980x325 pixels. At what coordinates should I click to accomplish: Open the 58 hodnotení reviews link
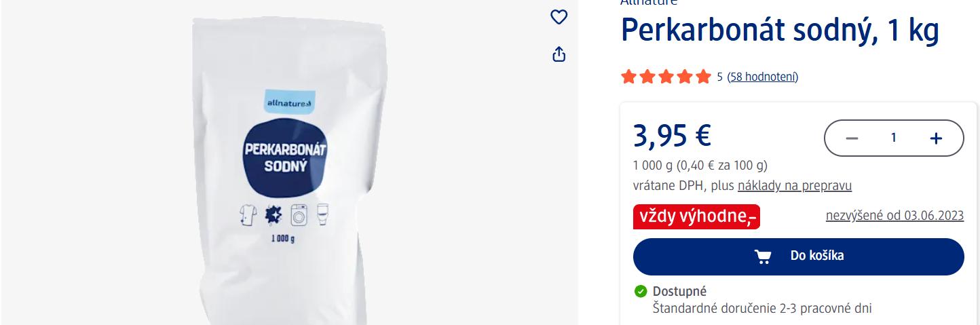[x=762, y=77]
